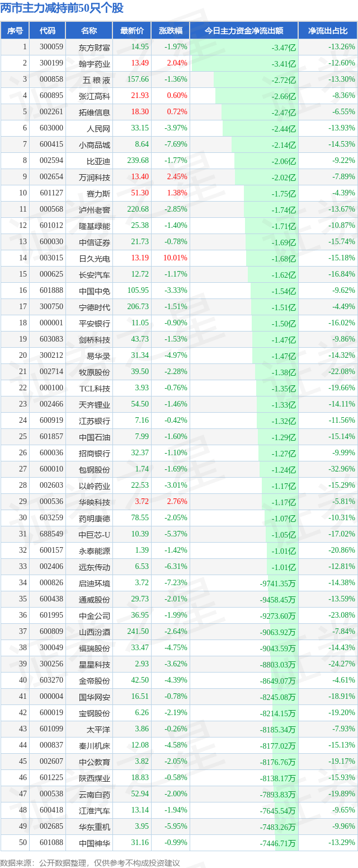Click price 220.68 for 泸州老窖
The height and width of the screenshot is (868, 358).
(138, 209)
